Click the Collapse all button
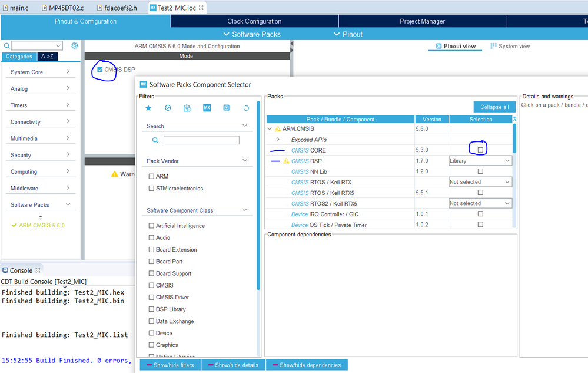588x373 pixels. click(x=494, y=107)
